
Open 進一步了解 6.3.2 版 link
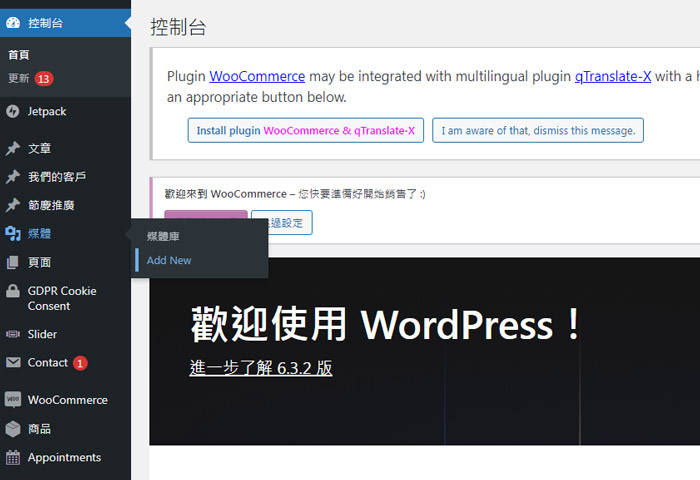(x=261, y=368)
